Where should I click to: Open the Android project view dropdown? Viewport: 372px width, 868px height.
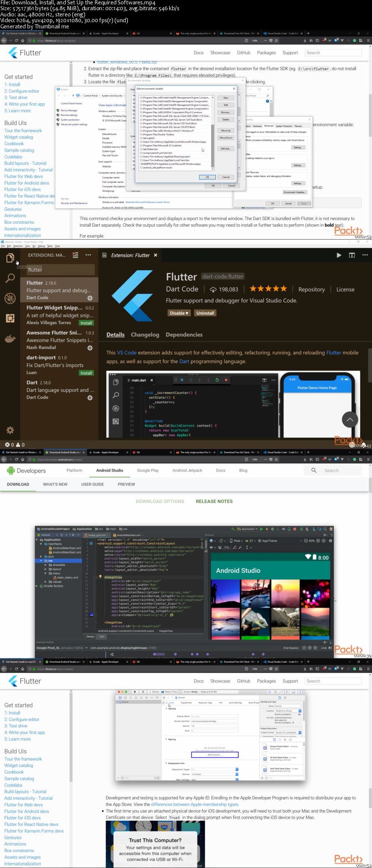click(x=47, y=535)
